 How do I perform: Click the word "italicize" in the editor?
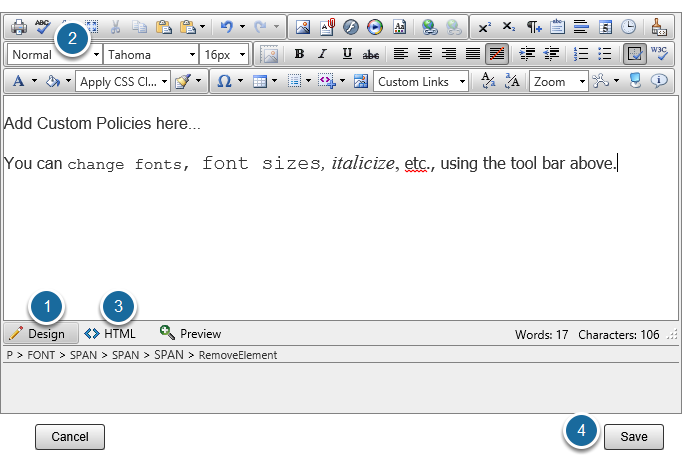[x=363, y=163]
